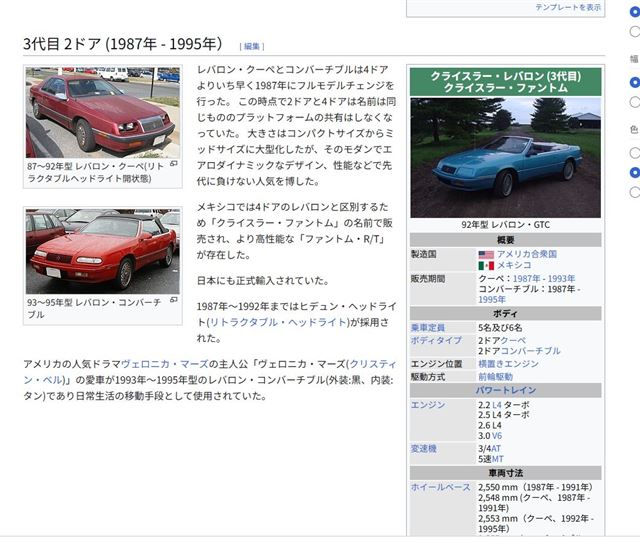Open the 横置きエンジン link
Screen dimensions: 640x538
pyautogui.click(x=508, y=364)
